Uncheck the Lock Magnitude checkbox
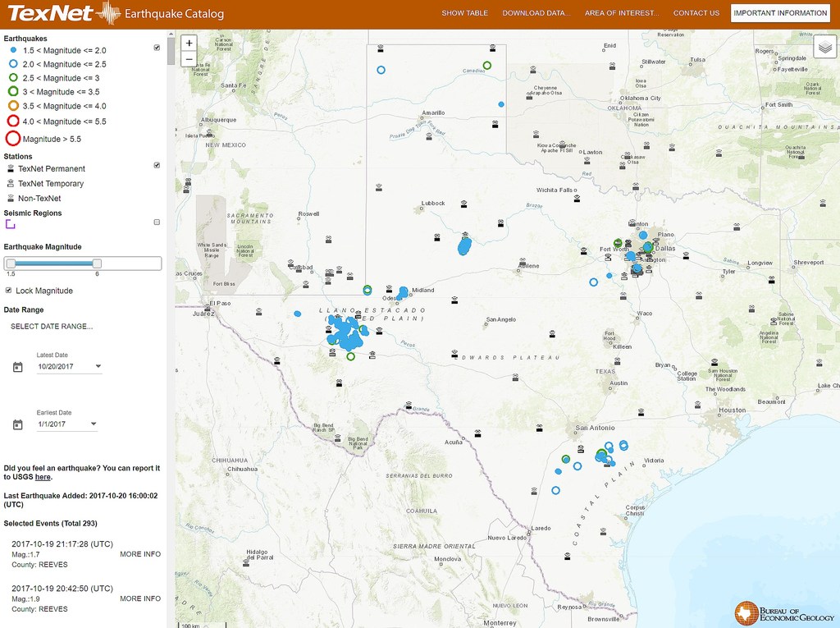 tap(9, 291)
